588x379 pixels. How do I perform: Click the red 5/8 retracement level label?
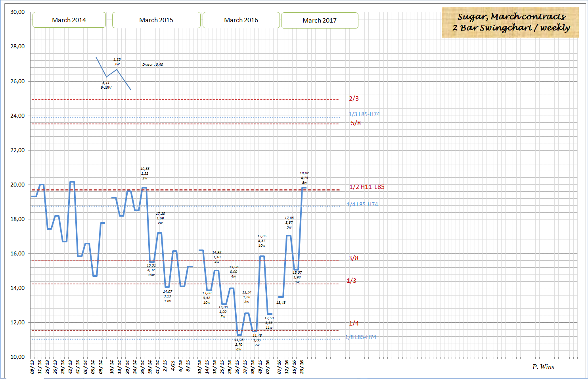click(x=356, y=123)
